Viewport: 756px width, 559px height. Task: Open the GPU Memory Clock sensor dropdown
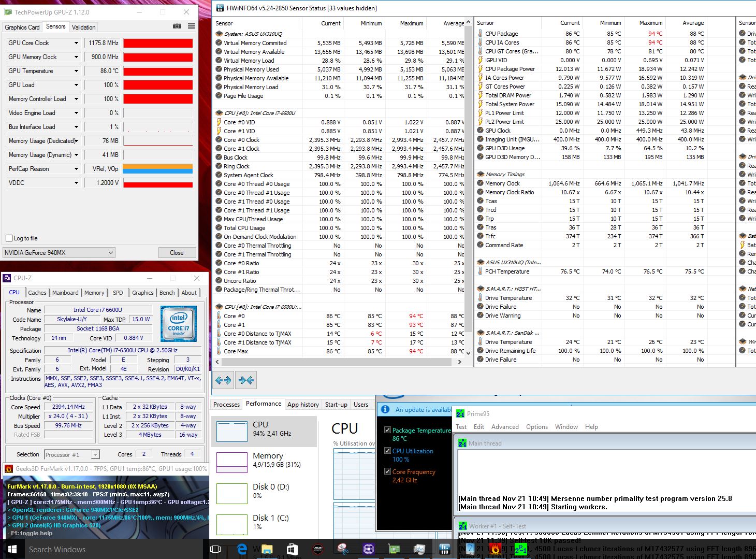point(76,57)
